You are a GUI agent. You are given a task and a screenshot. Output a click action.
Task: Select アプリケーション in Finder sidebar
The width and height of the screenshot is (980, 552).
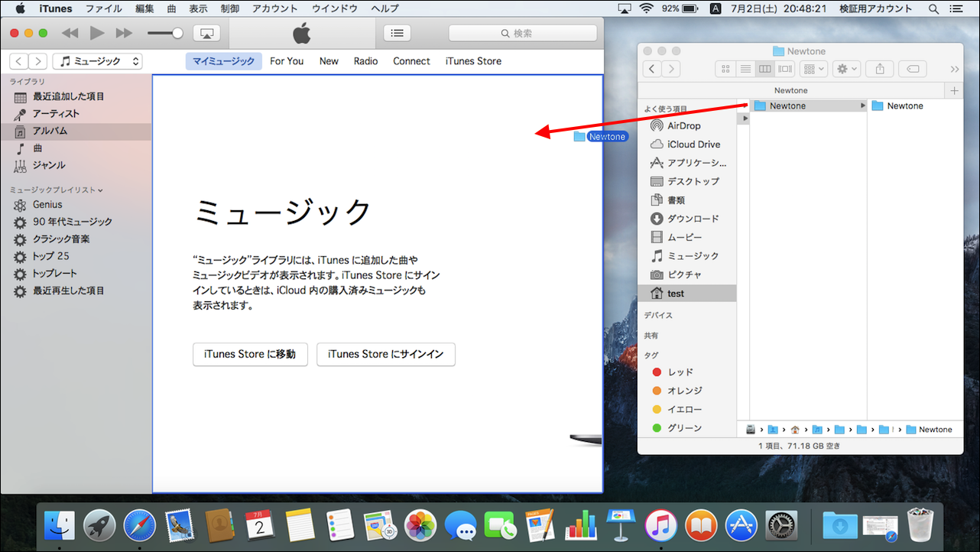[687, 163]
